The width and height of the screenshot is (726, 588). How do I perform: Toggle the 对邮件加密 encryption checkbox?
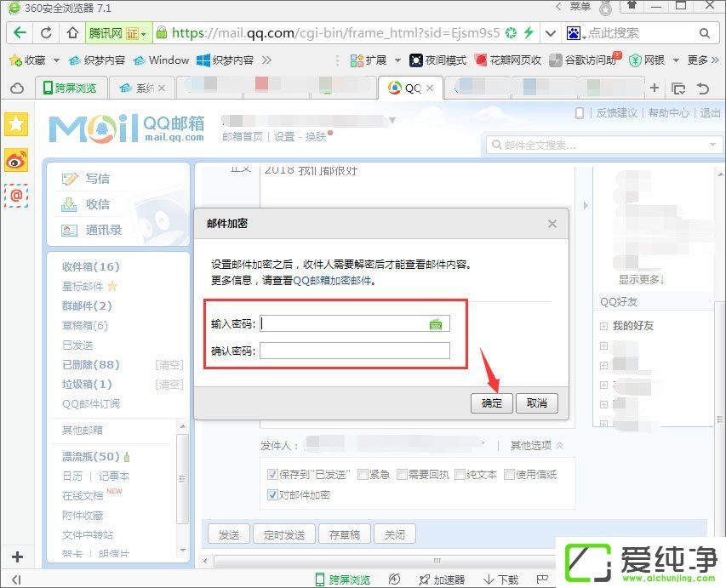(x=272, y=494)
